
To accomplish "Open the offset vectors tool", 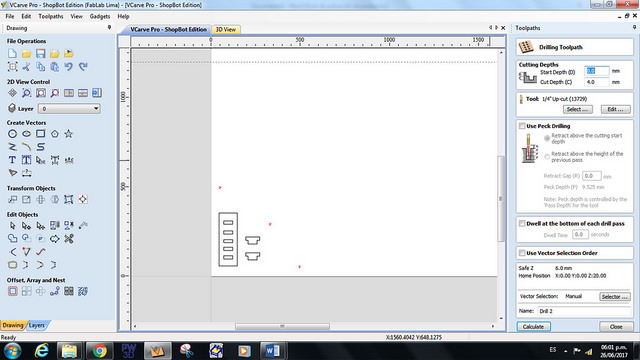I will [x=13, y=291].
